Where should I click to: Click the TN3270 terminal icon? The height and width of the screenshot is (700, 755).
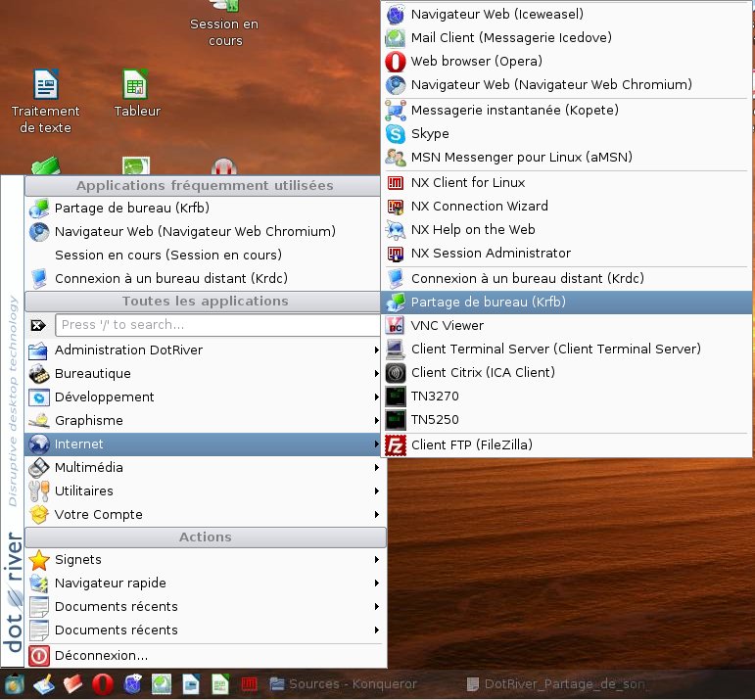(396, 397)
